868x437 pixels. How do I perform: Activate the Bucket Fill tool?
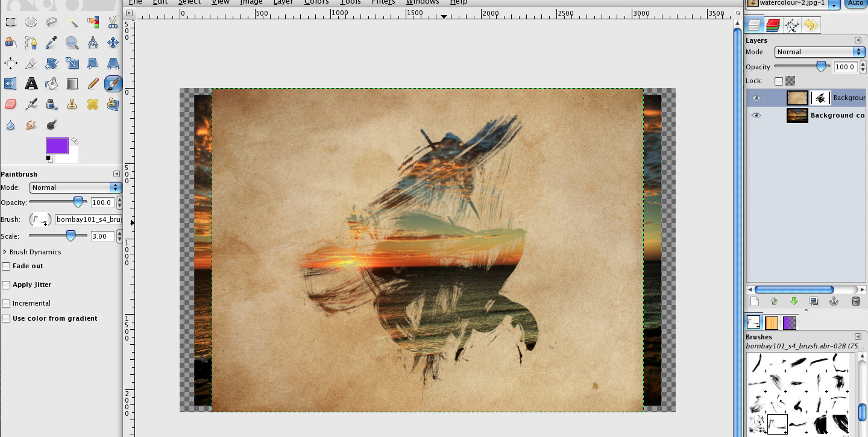tap(52, 83)
